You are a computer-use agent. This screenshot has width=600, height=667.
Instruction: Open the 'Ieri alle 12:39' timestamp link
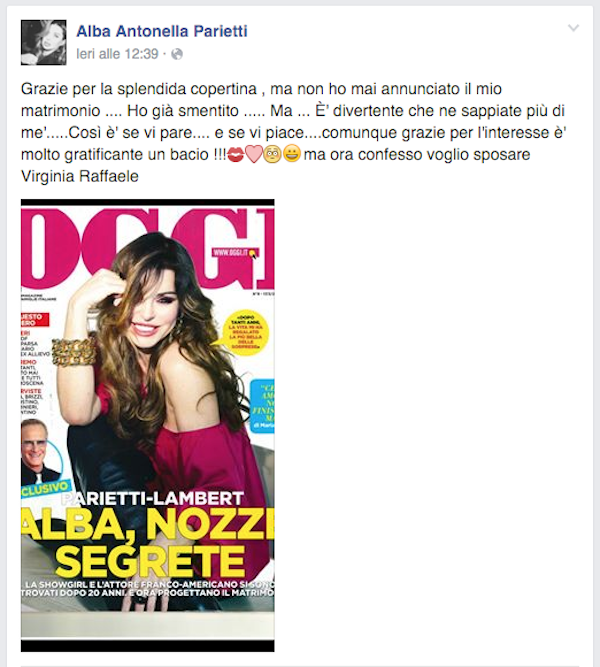[x=117, y=54]
